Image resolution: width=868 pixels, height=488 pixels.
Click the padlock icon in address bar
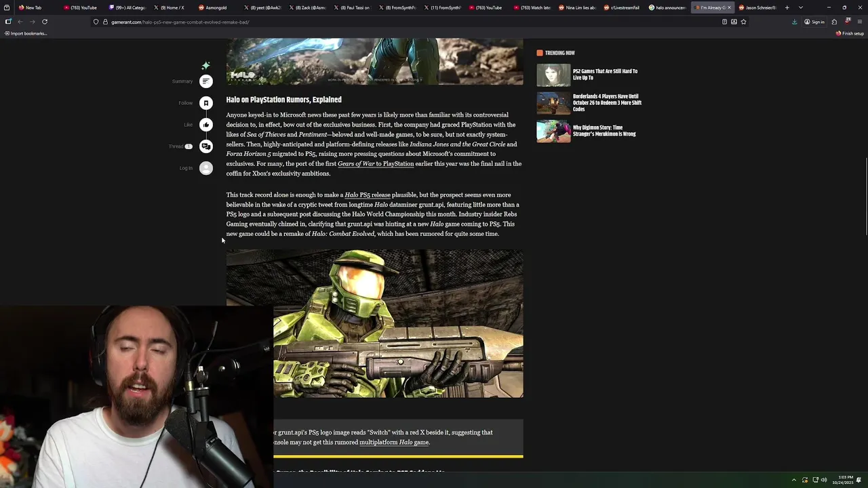[x=105, y=22]
